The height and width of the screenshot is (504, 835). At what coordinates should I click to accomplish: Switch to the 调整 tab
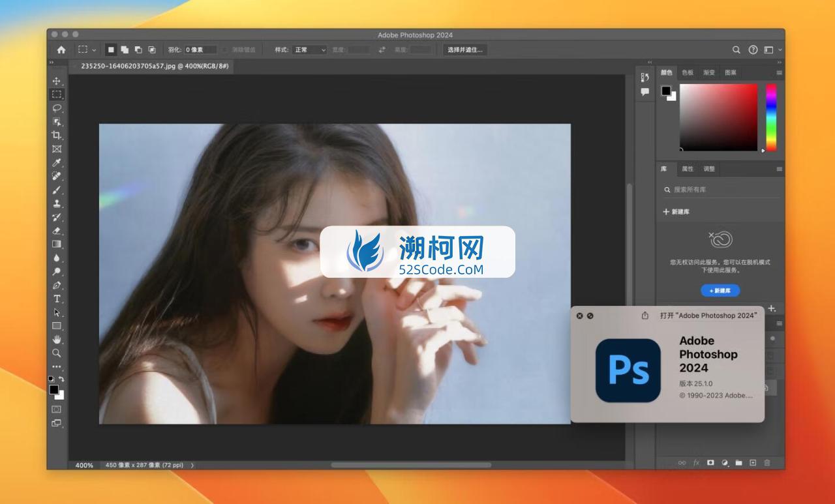click(x=709, y=169)
